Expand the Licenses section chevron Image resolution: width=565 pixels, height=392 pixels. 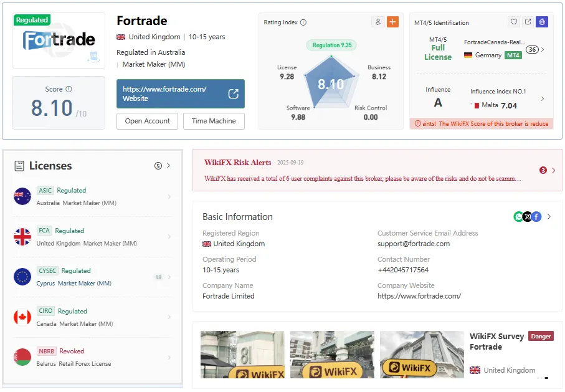[x=168, y=166]
